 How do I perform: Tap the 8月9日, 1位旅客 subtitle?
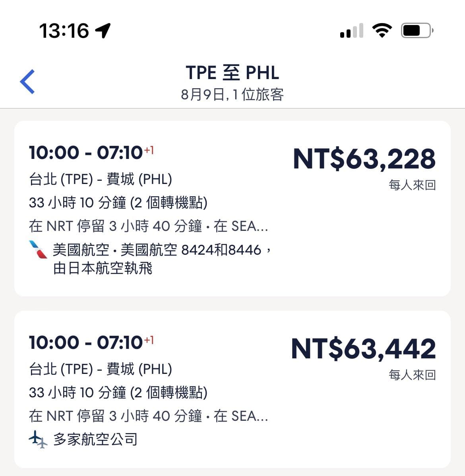(232, 95)
